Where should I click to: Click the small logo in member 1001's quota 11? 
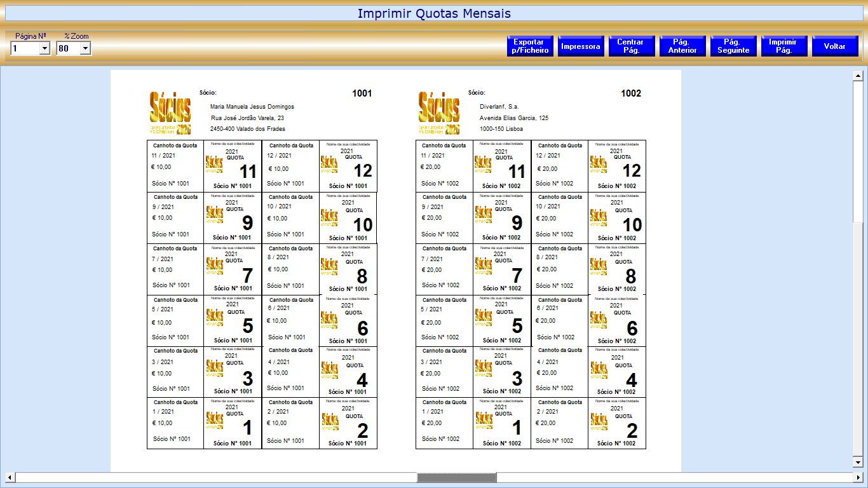pyautogui.click(x=214, y=165)
